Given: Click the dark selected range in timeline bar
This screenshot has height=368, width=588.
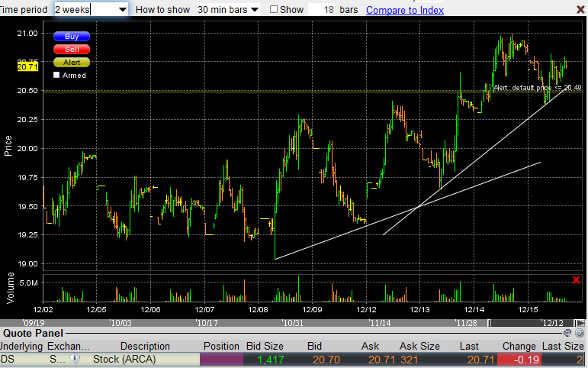Looking at the screenshot, I should point(532,323).
